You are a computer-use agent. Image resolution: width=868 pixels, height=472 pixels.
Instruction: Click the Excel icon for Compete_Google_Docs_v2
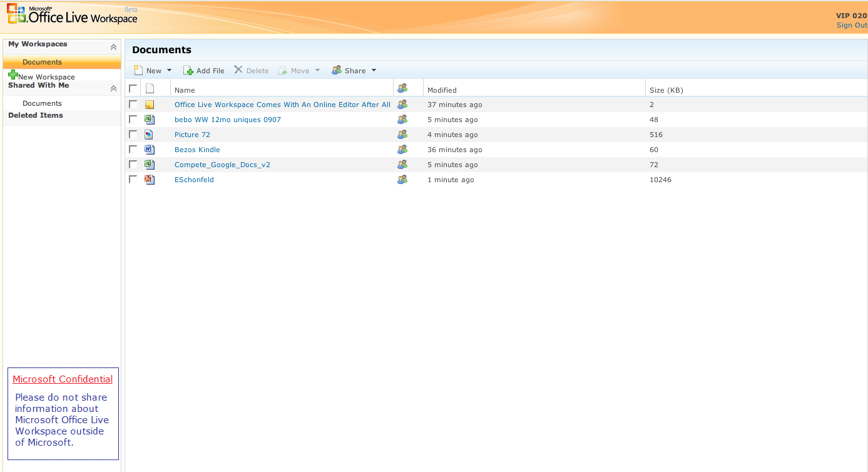pos(150,165)
